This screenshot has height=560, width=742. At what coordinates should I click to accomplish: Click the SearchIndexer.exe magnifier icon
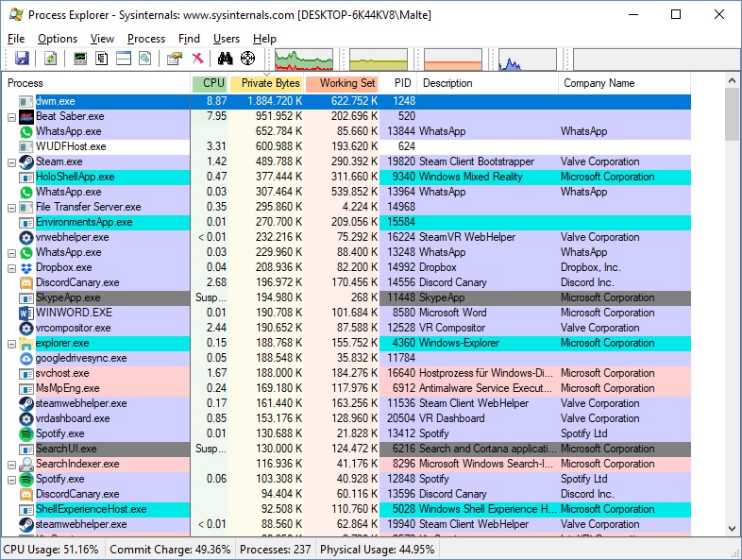[26, 465]
